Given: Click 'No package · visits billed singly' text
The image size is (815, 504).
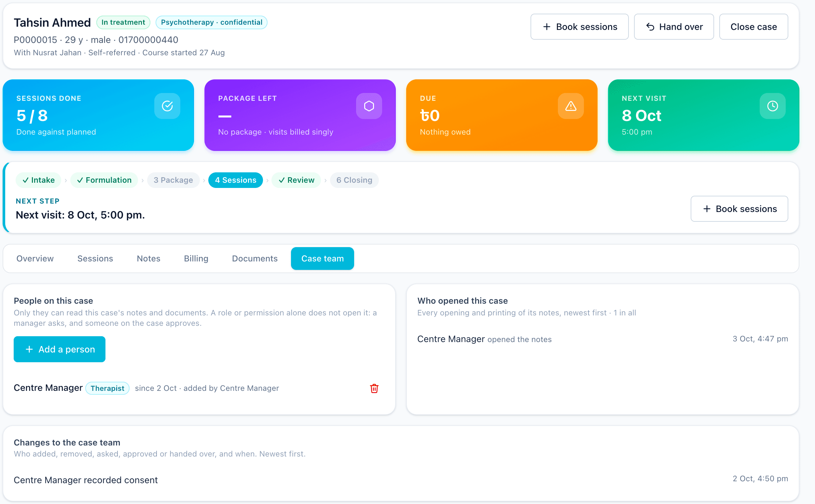Looking at the screenshot, I should [x=276, y=132].
